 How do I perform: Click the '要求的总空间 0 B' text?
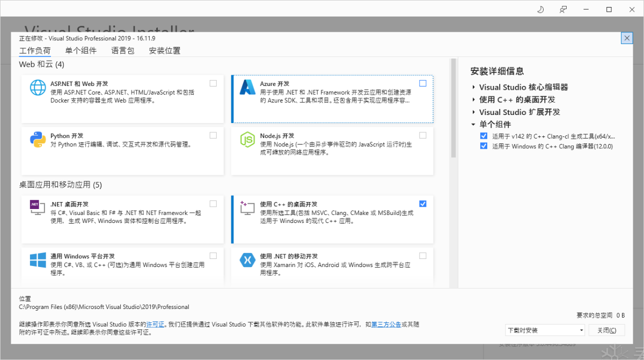601,315
